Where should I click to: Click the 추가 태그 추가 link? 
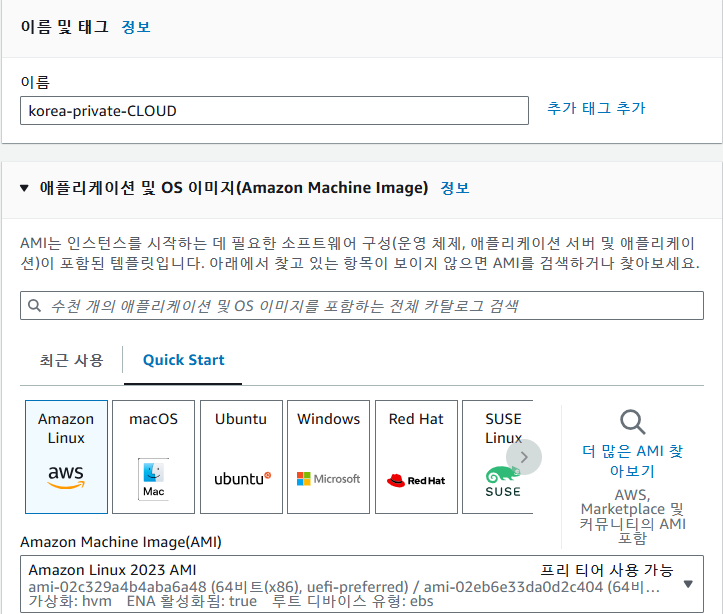[596, 108]
